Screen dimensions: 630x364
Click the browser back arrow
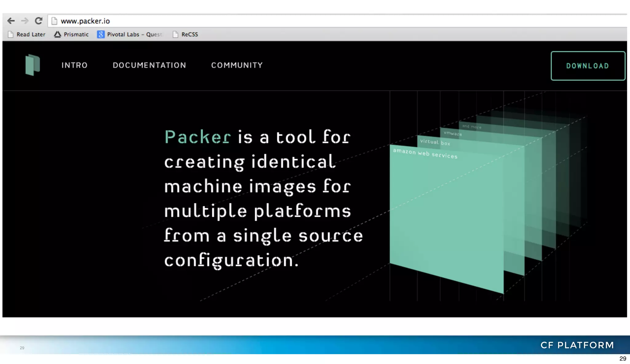[11, 21]
